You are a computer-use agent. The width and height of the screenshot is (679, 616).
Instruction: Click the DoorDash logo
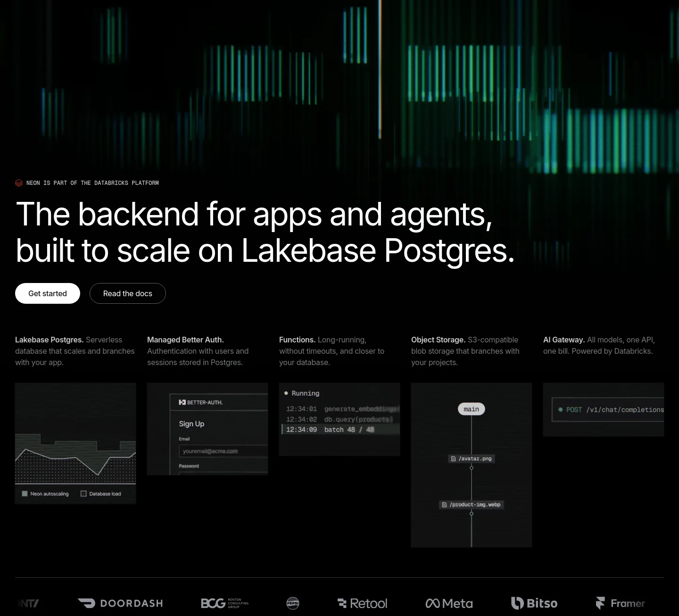(x=120, y=603)
